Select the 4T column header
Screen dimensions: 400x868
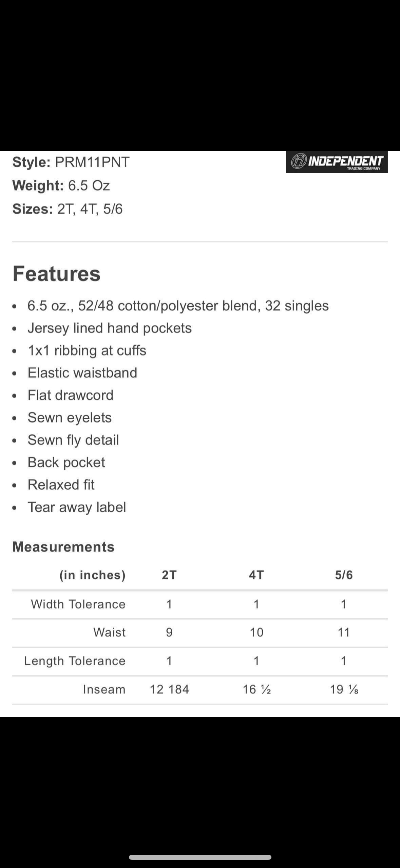[x=256, y=575]
